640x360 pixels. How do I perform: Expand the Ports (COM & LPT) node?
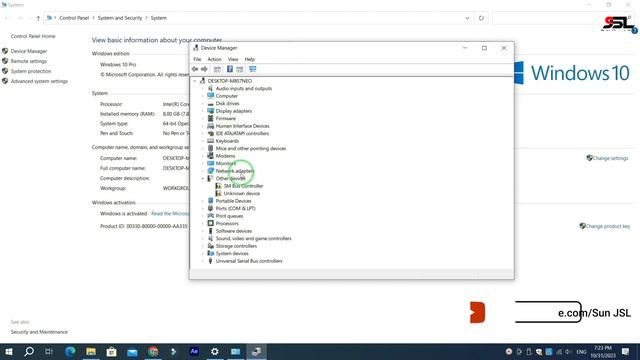coord(203,208)
